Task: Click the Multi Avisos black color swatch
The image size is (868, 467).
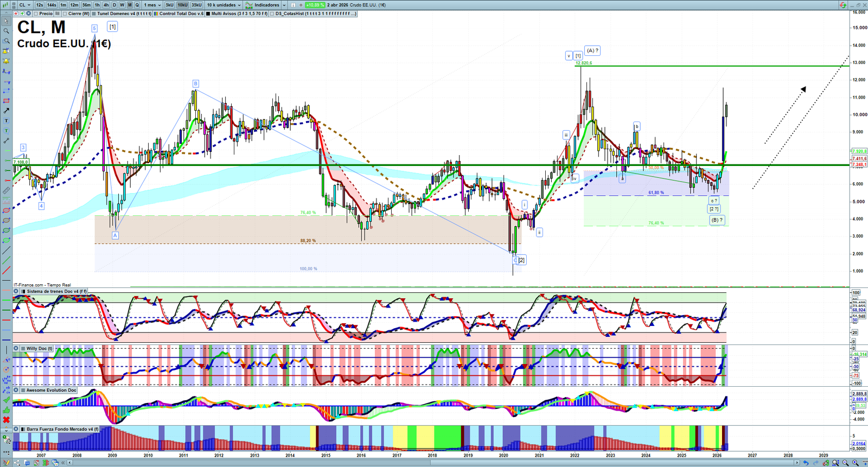Action: (x=208, y=14)
